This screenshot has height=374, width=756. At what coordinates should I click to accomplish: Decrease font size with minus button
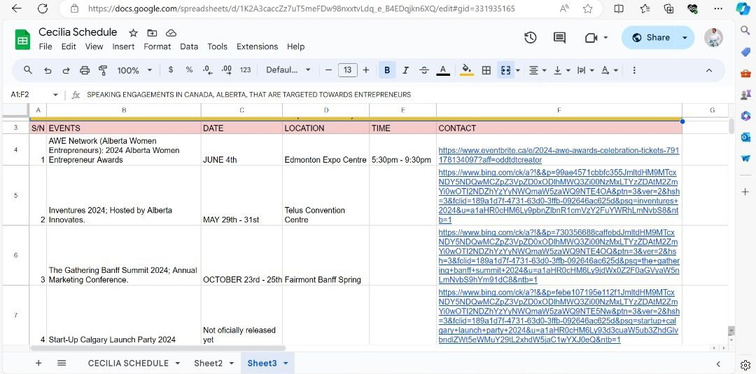click(x=329, y=70)
